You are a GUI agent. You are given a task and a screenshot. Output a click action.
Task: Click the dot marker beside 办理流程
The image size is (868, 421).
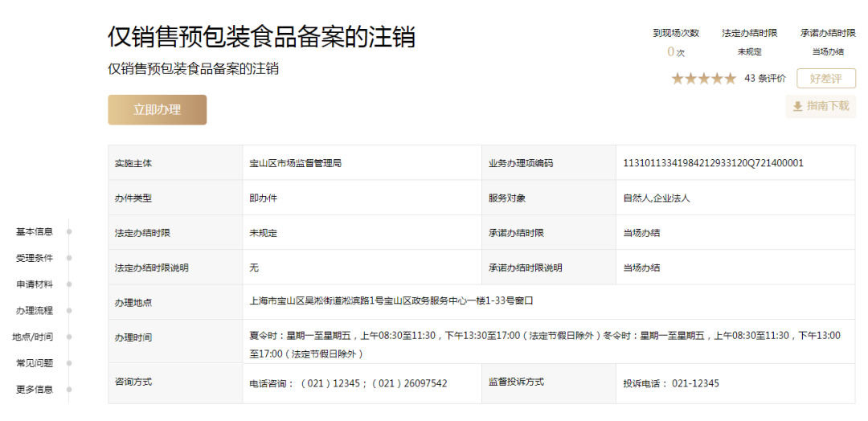pos(69,311)
